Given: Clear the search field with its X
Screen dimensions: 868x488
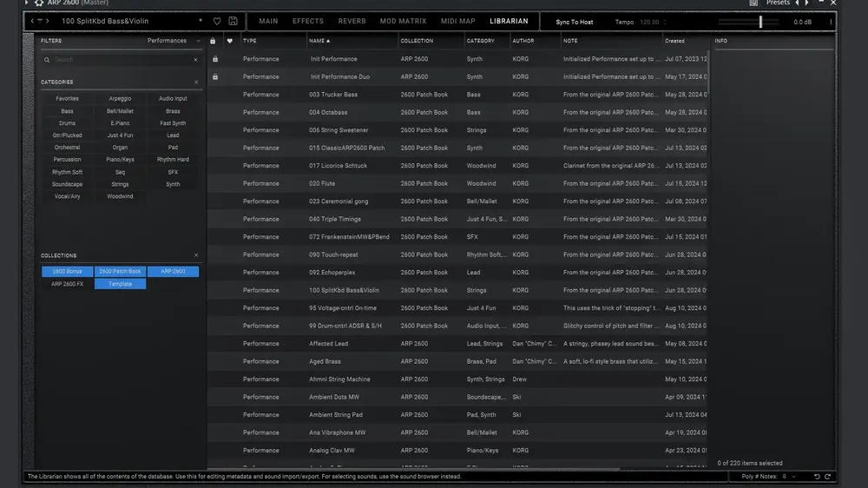Looking at the screenshot, I should 195,60.
